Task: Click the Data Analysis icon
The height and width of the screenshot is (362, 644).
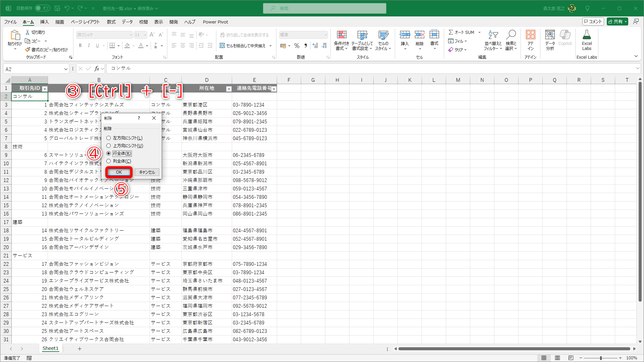Action: 550,35
